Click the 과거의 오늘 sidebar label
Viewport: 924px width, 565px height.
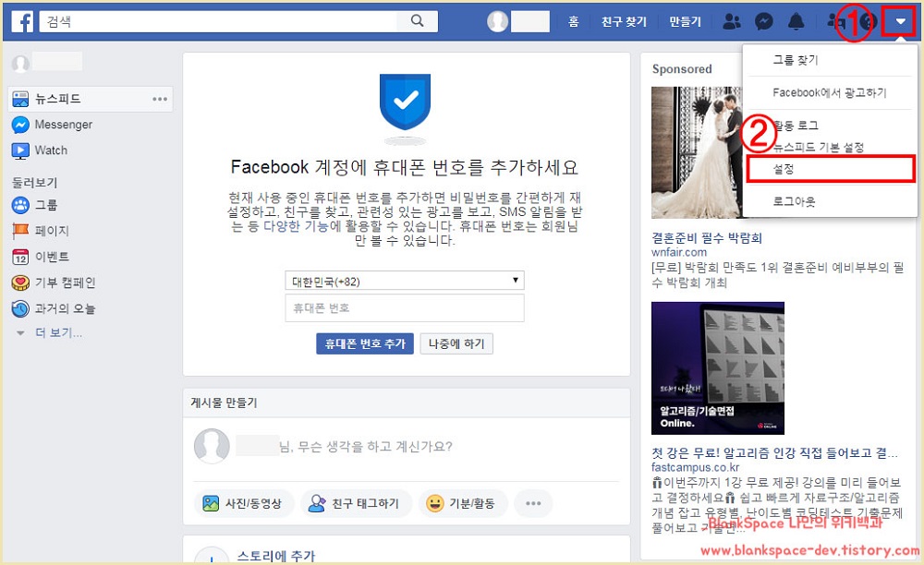click(65, 308)
